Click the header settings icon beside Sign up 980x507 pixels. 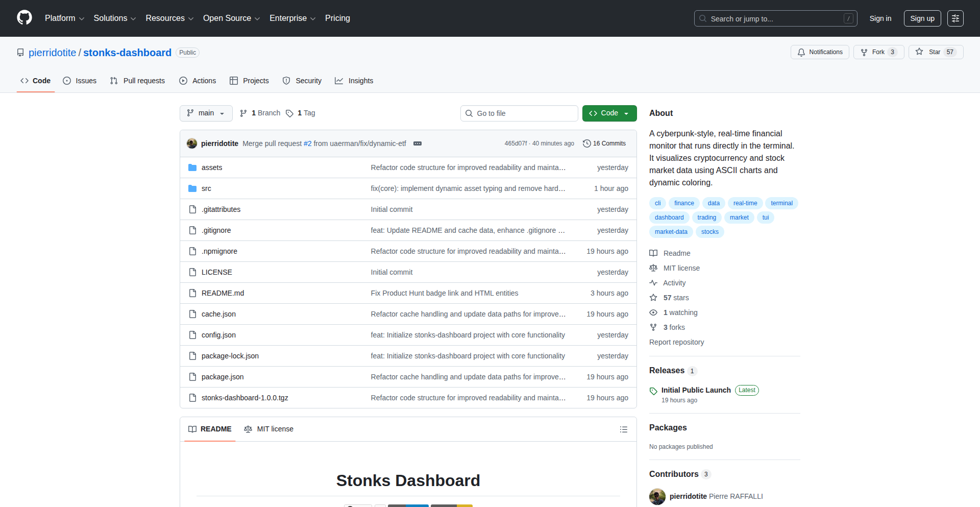tap(955, 18)
